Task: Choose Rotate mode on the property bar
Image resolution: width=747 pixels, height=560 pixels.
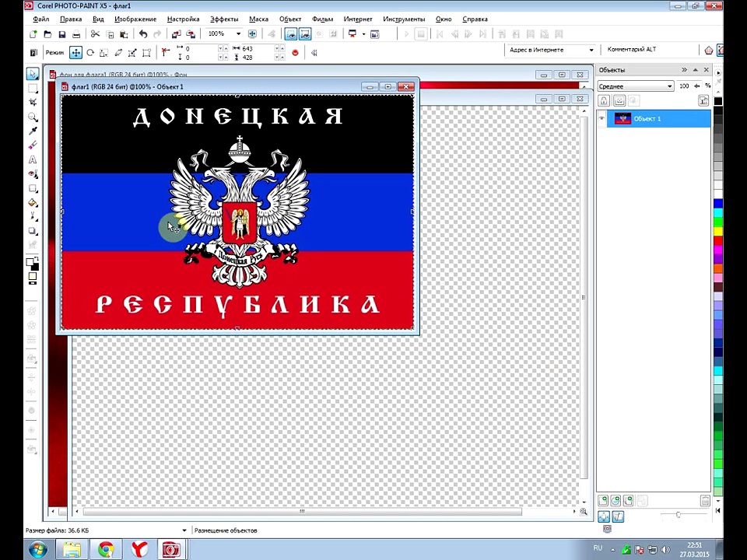Action: pos(90,52)
